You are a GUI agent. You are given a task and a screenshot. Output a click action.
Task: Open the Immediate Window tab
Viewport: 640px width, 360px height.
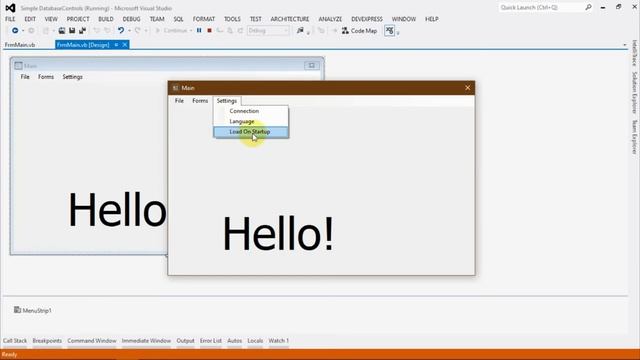click(146, 341)
